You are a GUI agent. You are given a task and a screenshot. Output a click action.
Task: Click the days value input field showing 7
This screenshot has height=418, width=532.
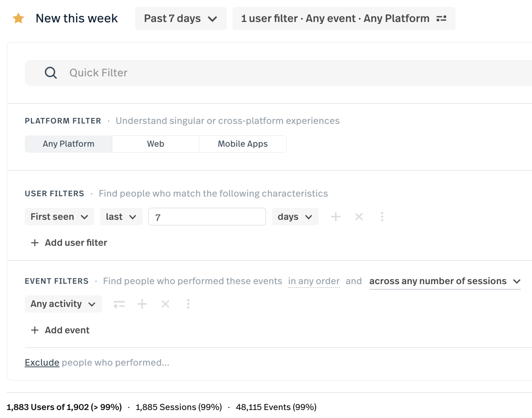[x=207, y=217]
